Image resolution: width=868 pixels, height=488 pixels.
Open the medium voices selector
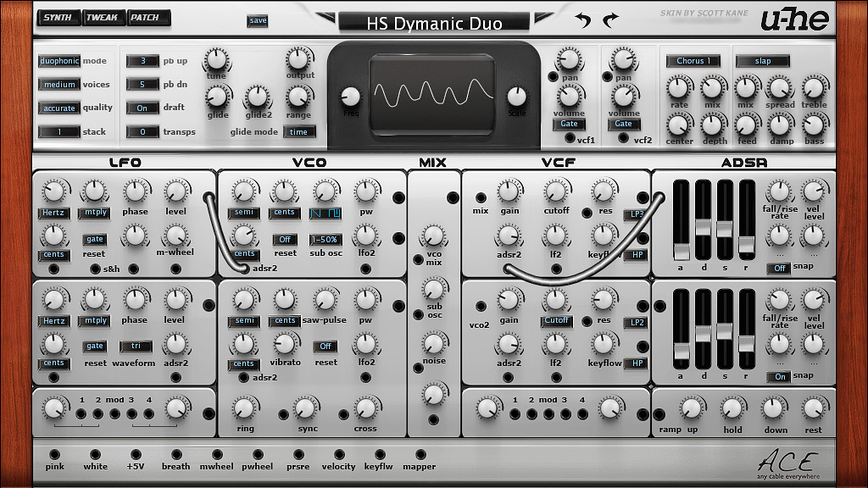[59, 85]
